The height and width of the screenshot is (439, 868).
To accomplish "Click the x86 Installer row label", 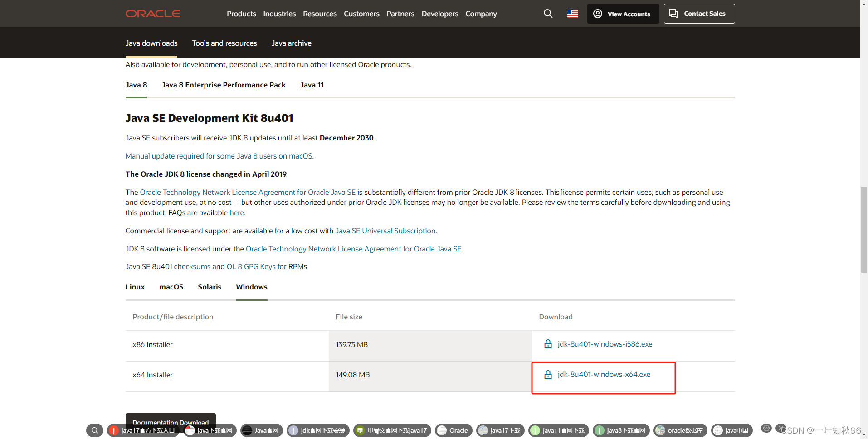I will click(152, 344).
